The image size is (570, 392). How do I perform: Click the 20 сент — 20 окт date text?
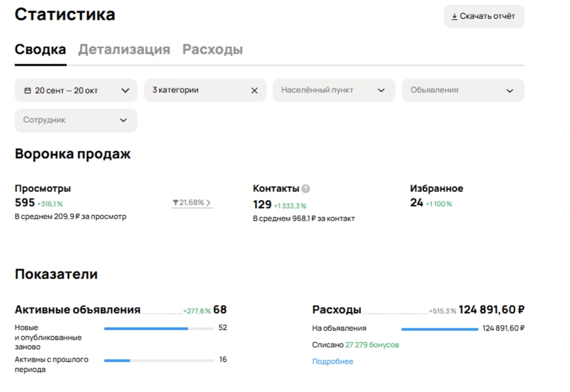66,91
